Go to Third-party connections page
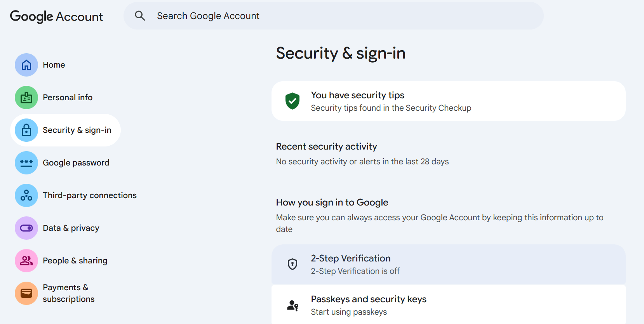Viewport: 644px width, 324px height. pos(90,195)
